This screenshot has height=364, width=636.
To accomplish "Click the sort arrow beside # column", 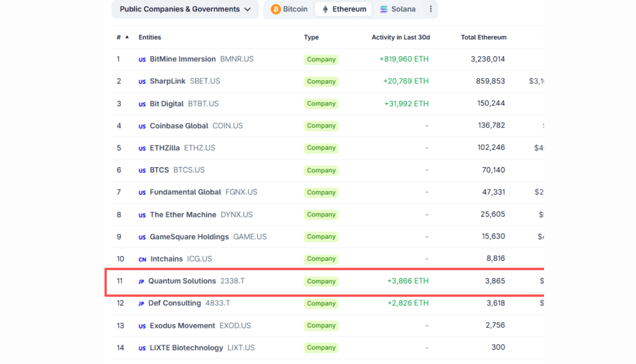I will coord(127,37).
